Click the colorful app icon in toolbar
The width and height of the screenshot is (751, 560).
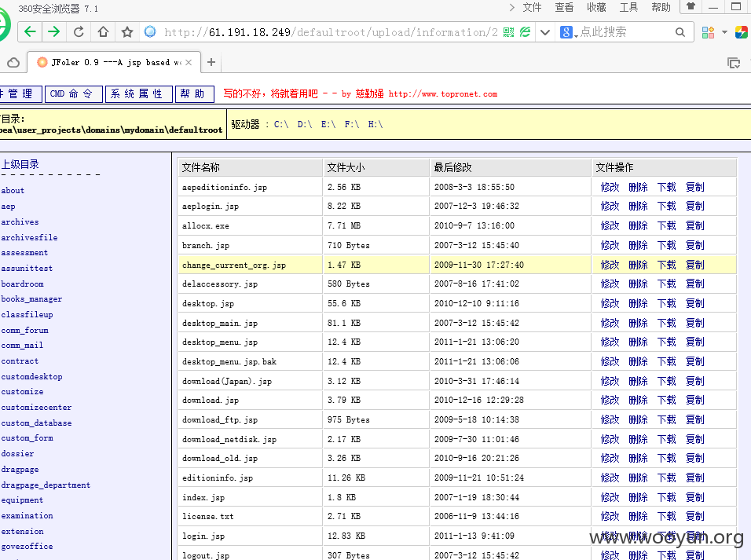coord(741,32)
